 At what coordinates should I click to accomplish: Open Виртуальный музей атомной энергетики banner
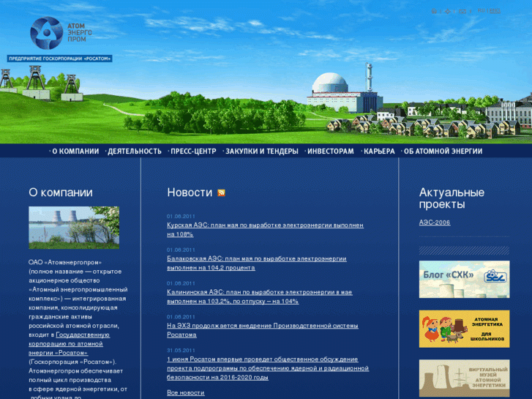(x=464, y=379)
